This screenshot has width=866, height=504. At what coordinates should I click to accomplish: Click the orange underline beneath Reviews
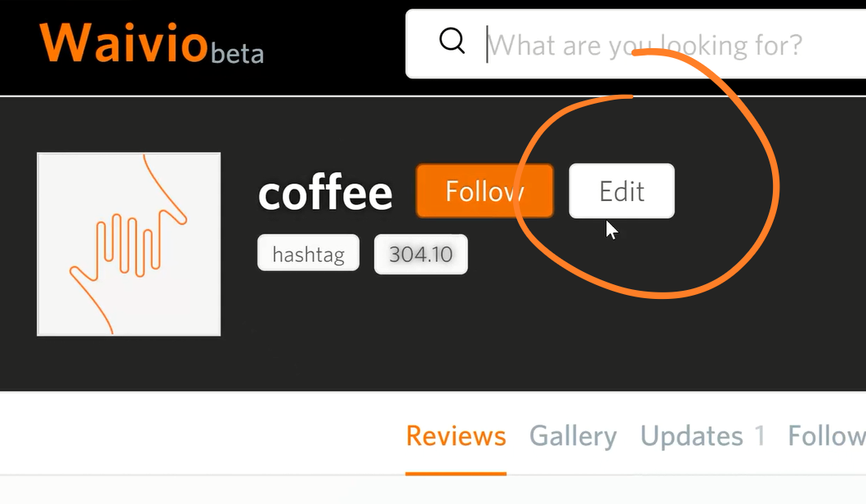[x=456, y=472]
